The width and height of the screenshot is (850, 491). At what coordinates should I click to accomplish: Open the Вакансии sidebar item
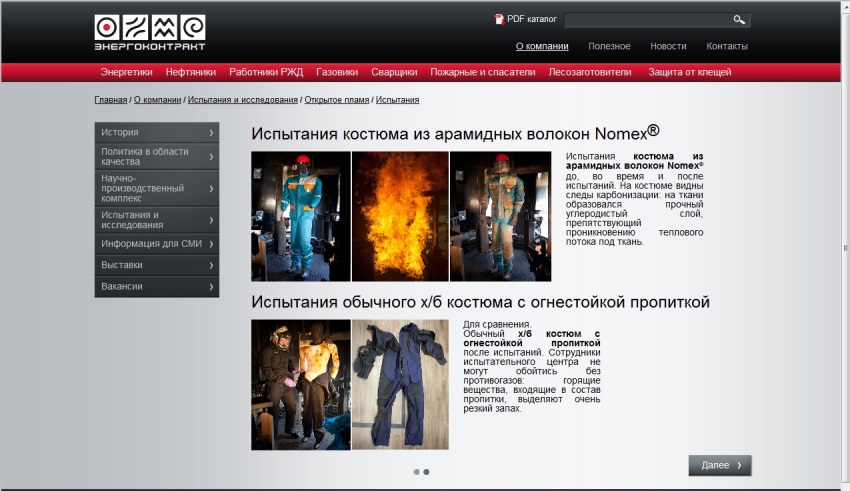(157, 286)
